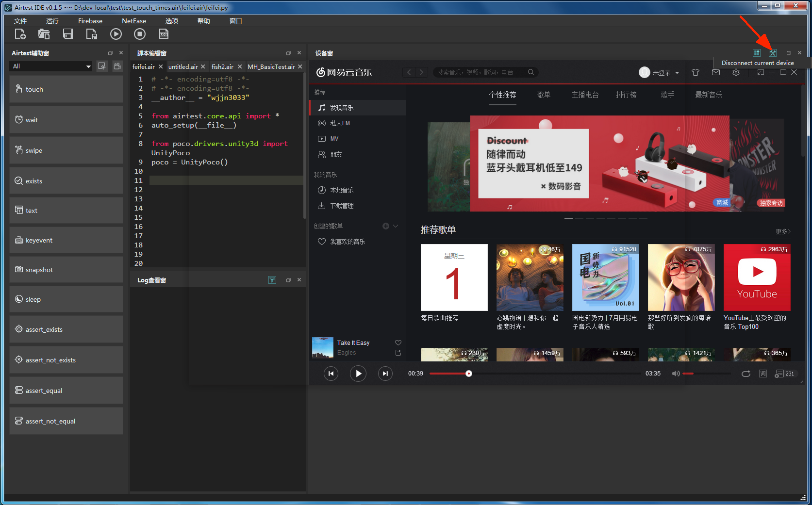The height and width of the screenshot is (505, 812).
Task: Open the 选项 menu
Action: [172, 21]
